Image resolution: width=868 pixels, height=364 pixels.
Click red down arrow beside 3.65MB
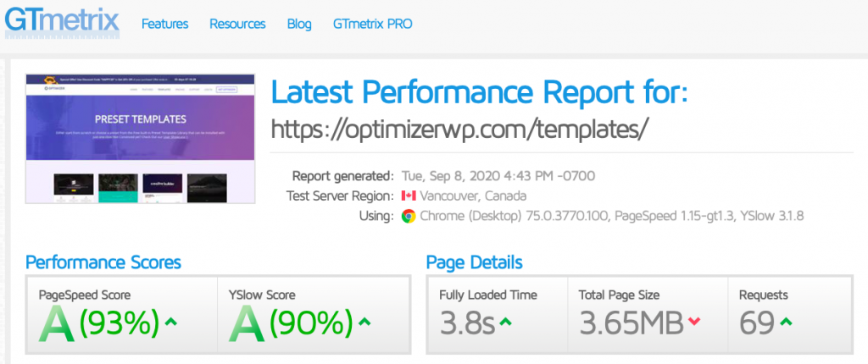point(694,322)
